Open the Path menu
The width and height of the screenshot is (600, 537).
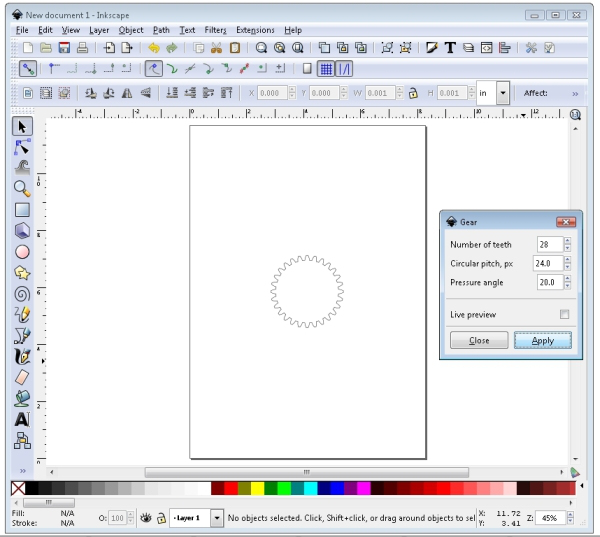[161, 30]
